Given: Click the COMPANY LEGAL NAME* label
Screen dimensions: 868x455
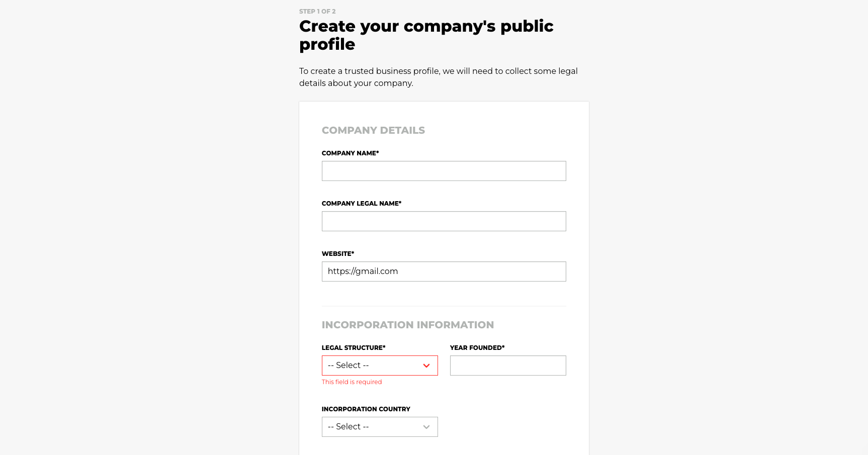Looking at the screenshot, I should click(x=362, y=204).
